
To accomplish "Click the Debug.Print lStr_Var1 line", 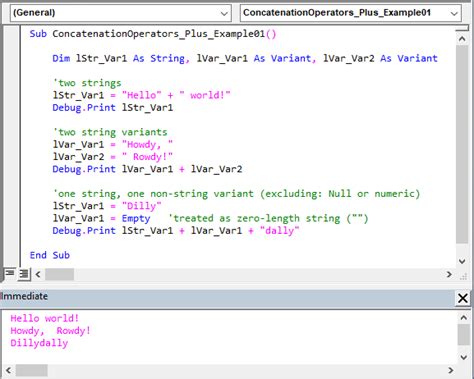I will tap(113, 108).
